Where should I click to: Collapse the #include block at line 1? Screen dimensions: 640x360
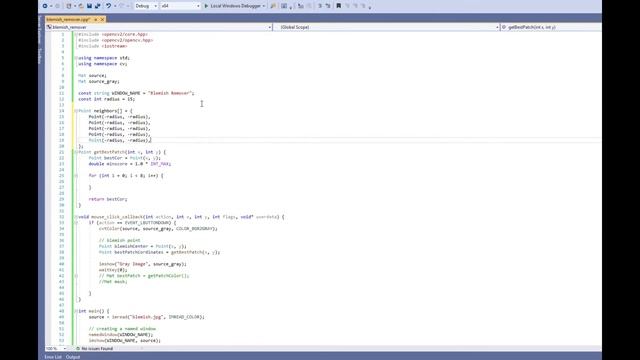point(76,34)
